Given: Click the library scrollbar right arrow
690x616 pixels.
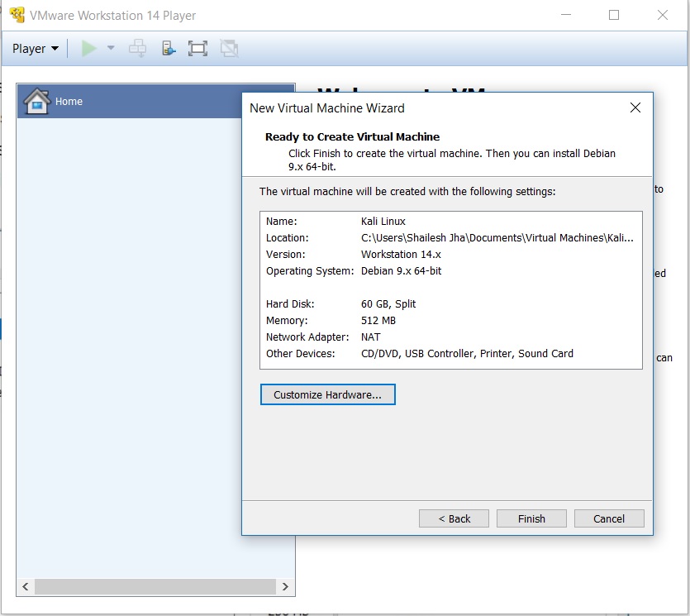Looking at the screenshot, I should (285, 586).
